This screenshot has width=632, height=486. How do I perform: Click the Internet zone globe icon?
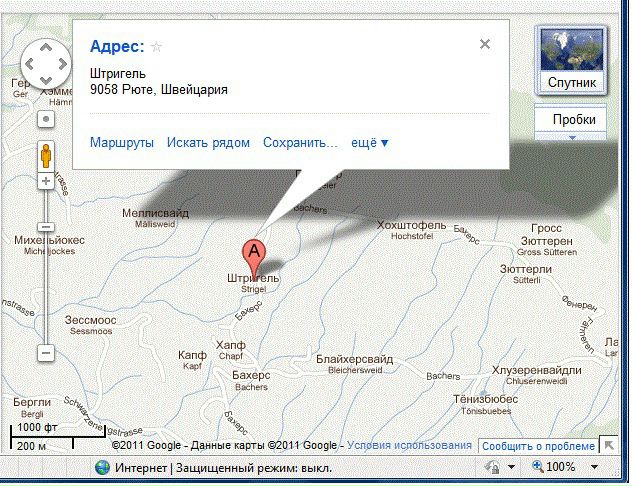pyautogui.click(x=102, y=468)
